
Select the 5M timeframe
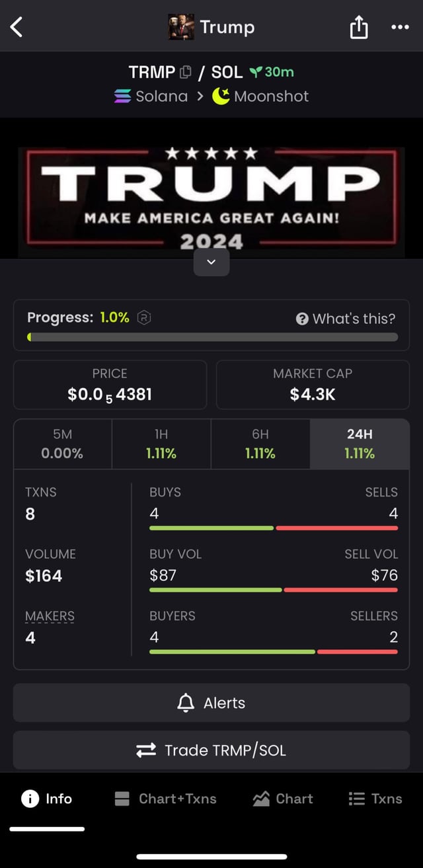pyautogui.click(x=62, y=444)
